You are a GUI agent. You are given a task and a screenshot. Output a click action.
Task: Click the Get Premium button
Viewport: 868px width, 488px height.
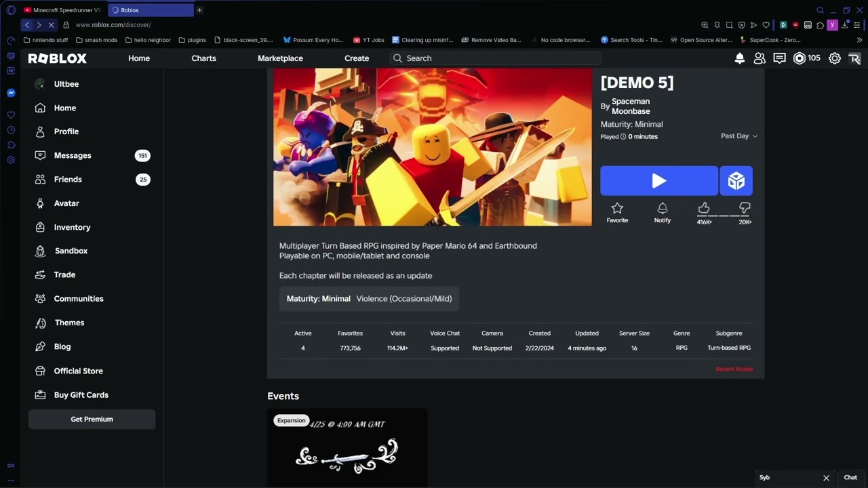click(92, 419)
